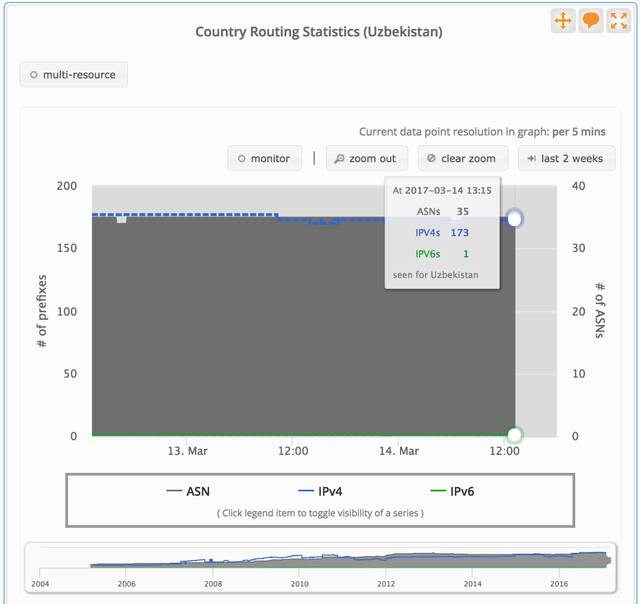Click the '14. Mar' x-axis label

(x=399, y=451)
